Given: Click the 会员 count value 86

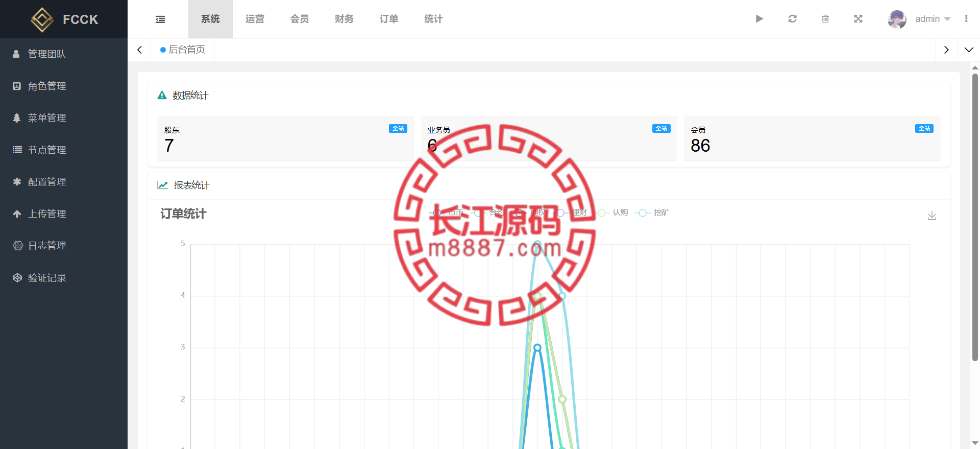Looking at the screenshot, I should 700,146.
